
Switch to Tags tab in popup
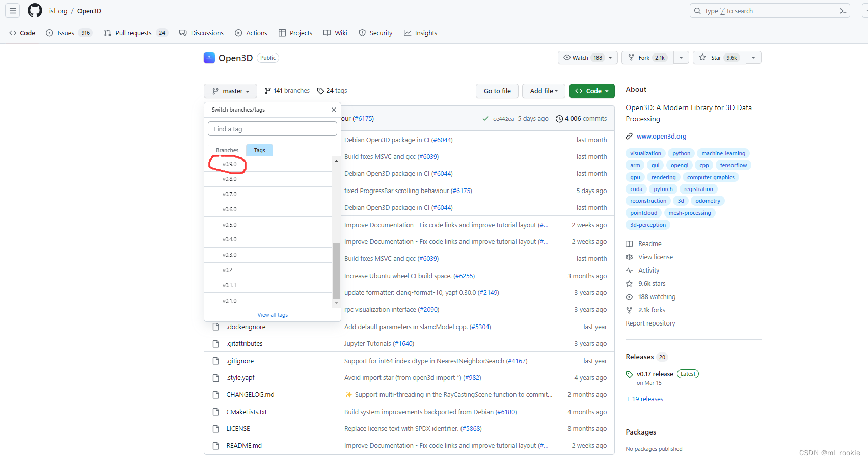[x=259, y=150]
